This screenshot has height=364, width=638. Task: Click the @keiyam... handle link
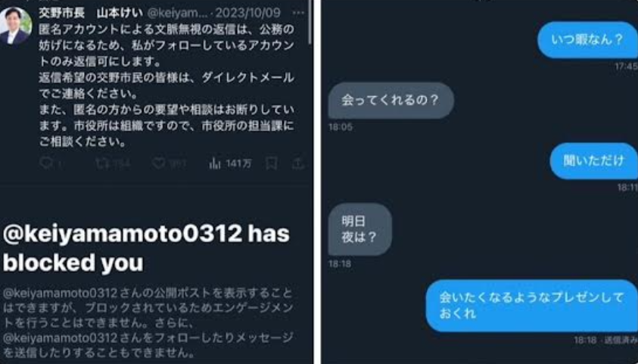pos(177,13)
